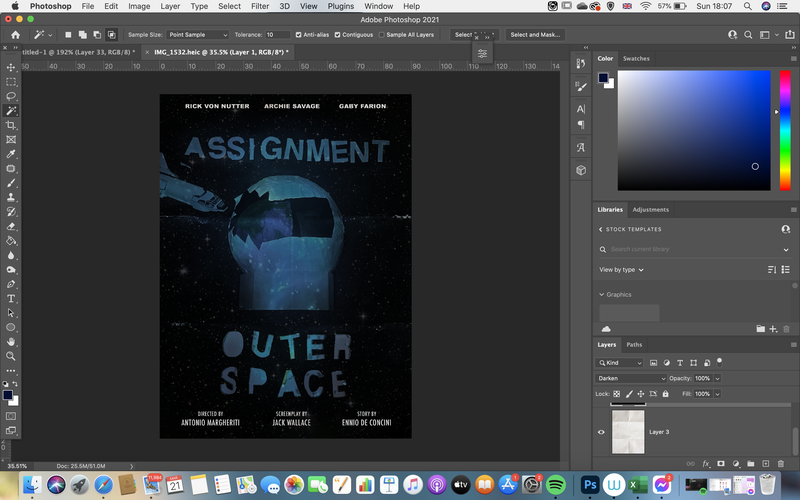Select the Eyedropper tool

click(11, 154)
